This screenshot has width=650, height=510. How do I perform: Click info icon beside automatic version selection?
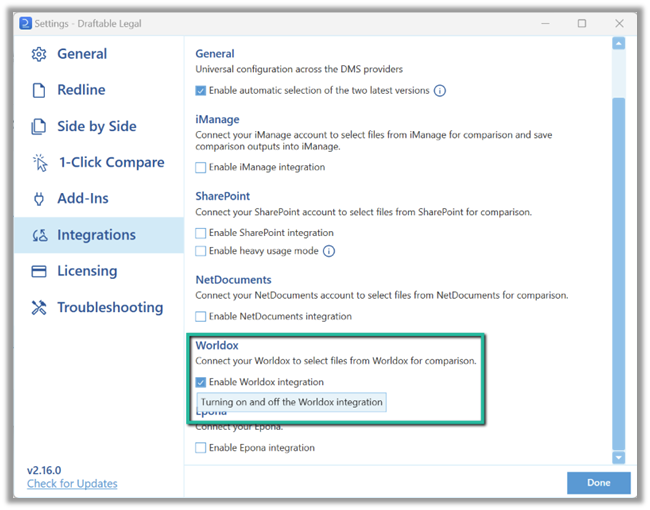tap(440, 90)
